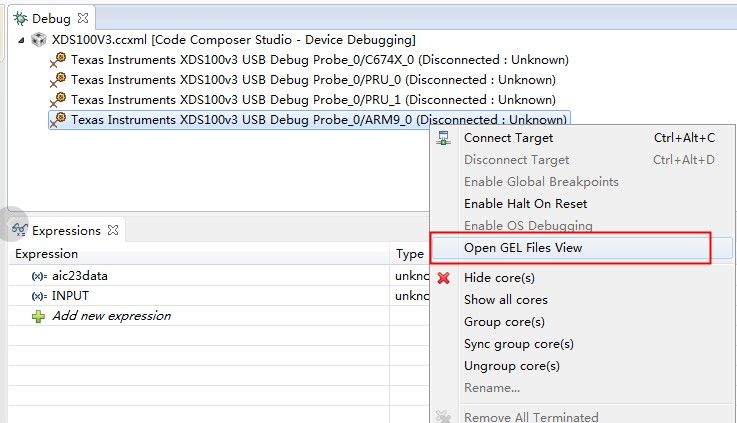Screen dimensions: 737x423
Task: Click the Type column header
Action: point(410,254)
